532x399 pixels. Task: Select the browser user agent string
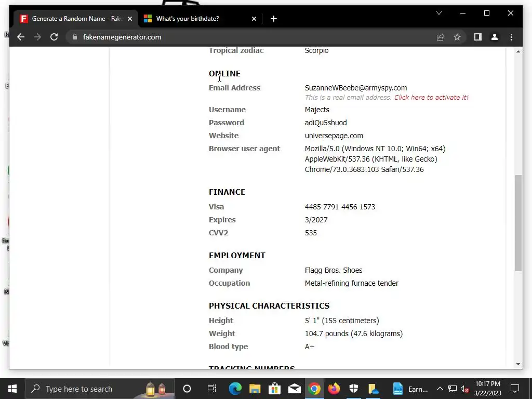[375, 159]
